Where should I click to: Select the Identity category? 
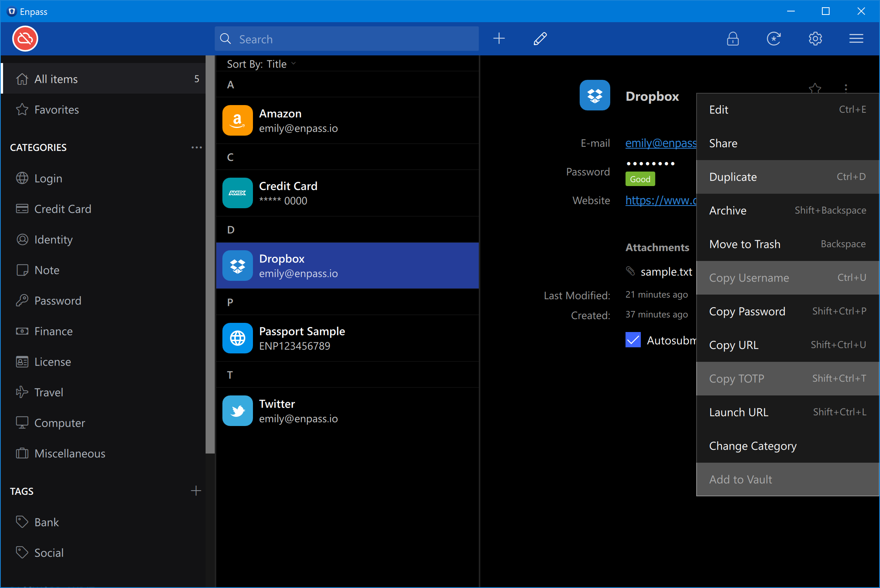[x=103, y=240]
